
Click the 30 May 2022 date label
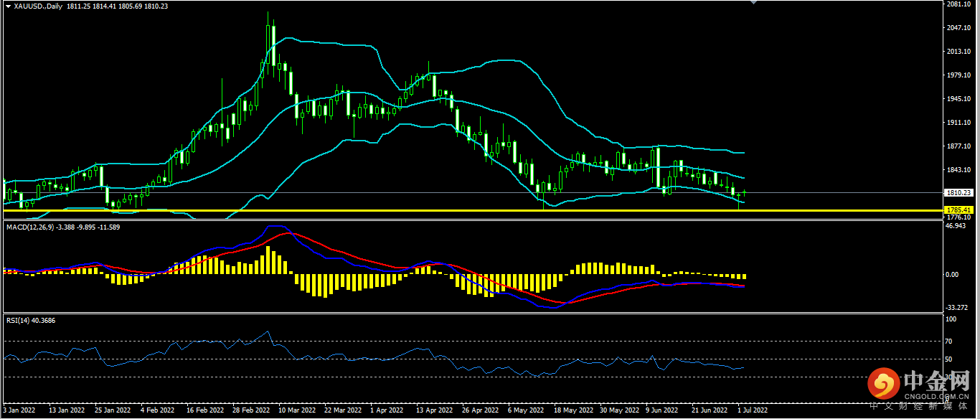(619, 410)
